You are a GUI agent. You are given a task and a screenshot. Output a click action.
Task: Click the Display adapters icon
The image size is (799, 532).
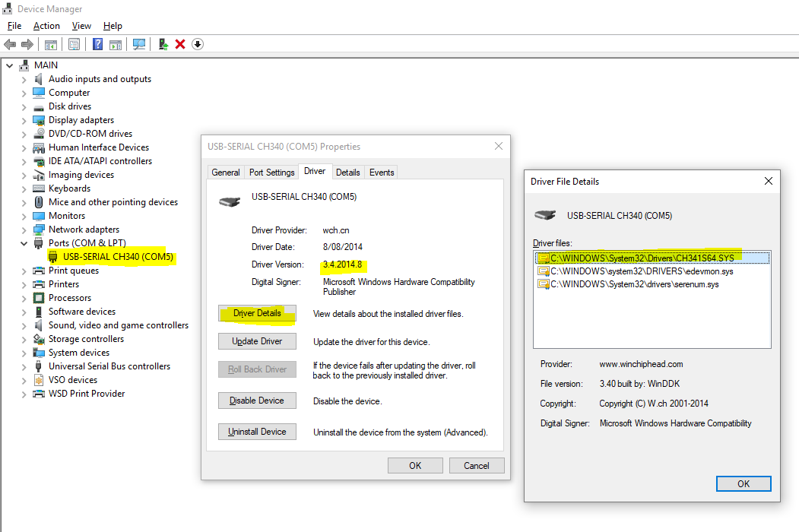coord(39,120)
